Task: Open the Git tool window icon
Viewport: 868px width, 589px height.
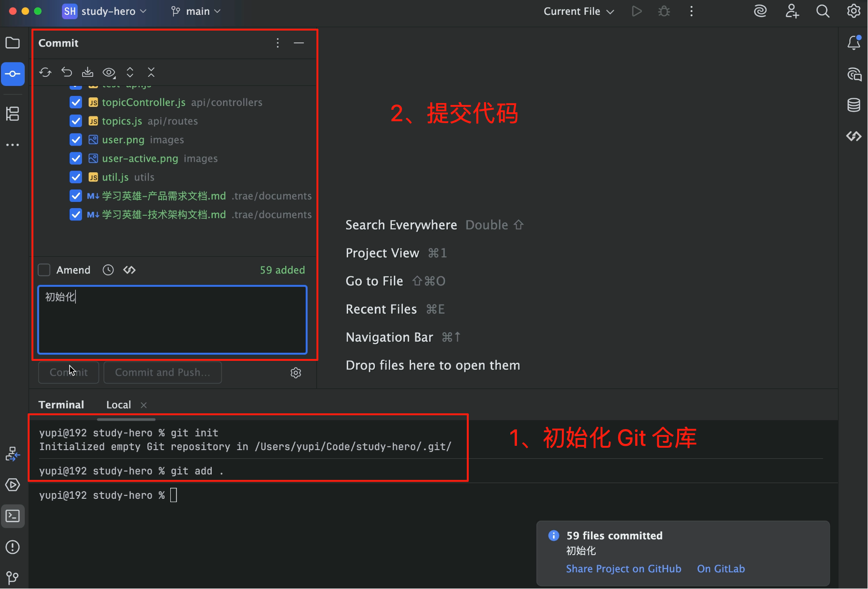Action: [x=13, y=578]
